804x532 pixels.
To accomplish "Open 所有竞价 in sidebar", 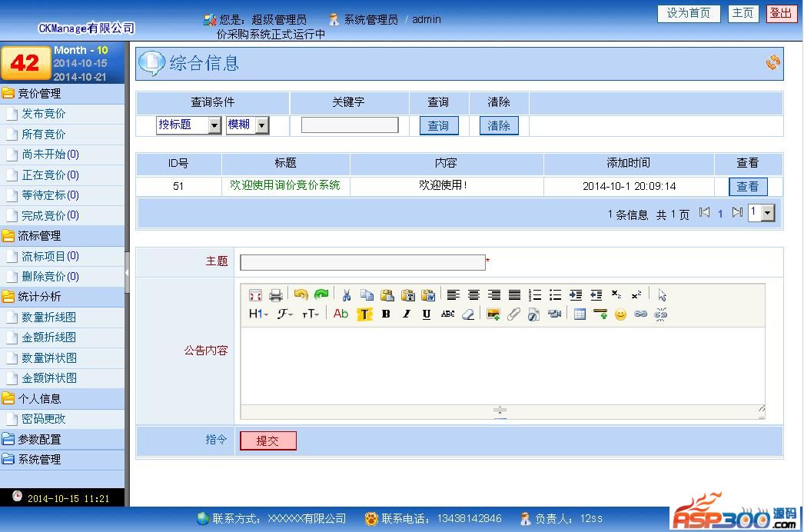I will pyautogui.click(x=44, y=135).
